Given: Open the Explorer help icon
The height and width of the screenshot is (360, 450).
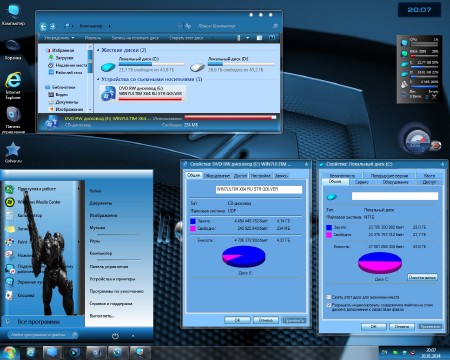Looking at the screenshot, I should [x=272, y=38].
